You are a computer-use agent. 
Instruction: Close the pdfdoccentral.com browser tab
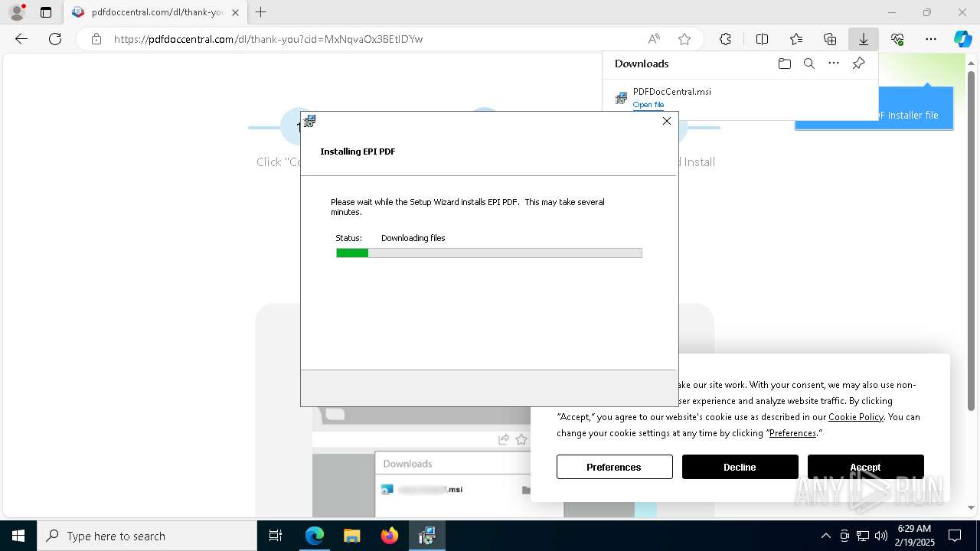(236, 12)
